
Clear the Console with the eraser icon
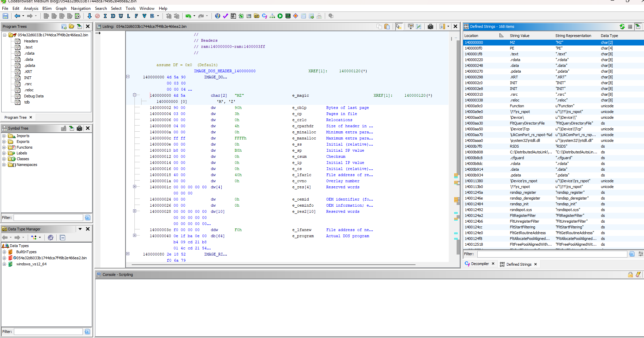[x=638, y=275]
